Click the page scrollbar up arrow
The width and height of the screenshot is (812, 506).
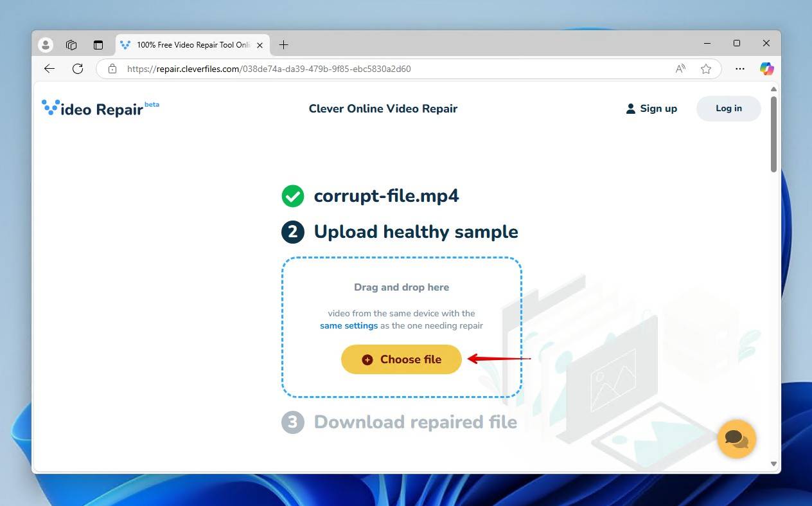click(773, 89)
